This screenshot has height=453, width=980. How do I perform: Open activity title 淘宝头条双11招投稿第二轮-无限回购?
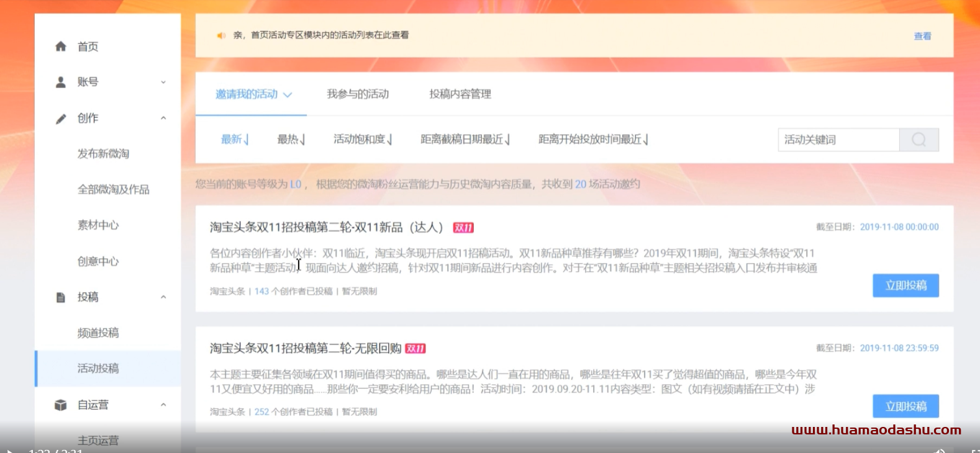coord(306,349)
